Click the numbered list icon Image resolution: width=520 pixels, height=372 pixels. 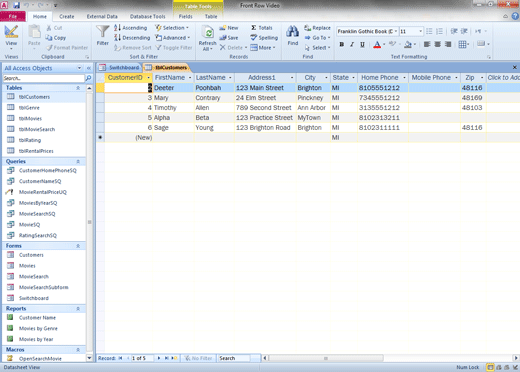(x=439, y=31)
